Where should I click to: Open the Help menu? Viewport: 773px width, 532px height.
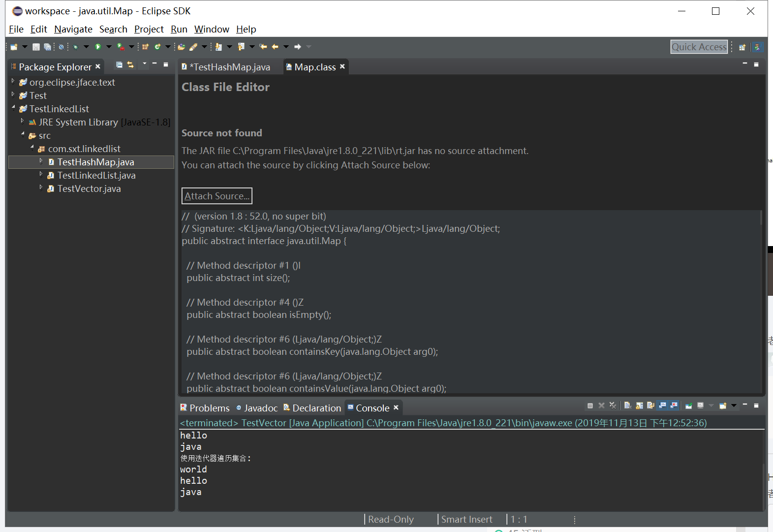click(x=246, y=29)
